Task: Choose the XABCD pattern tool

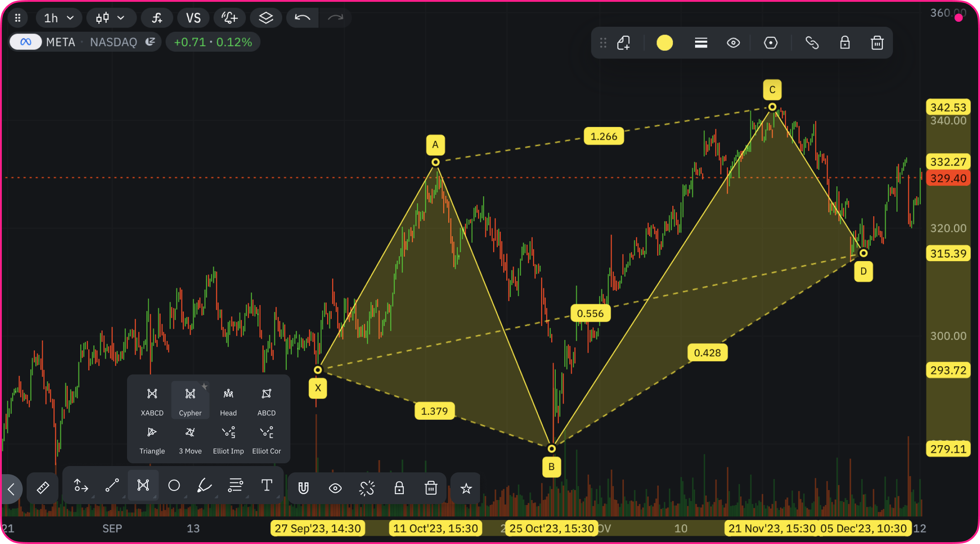Action: coord(152,400)
